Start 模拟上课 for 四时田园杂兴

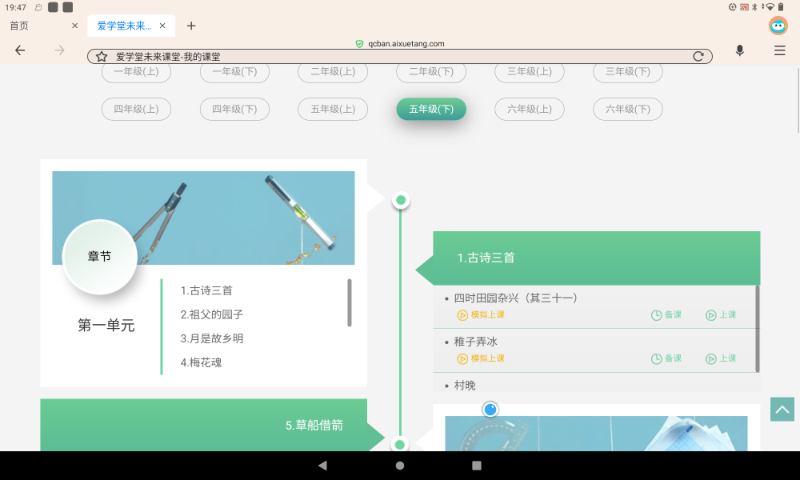pos(481,315)
